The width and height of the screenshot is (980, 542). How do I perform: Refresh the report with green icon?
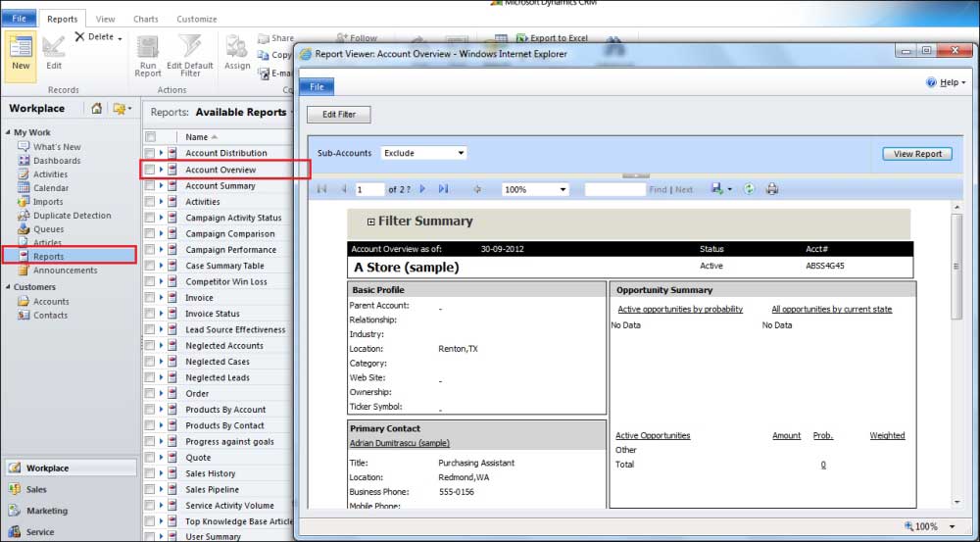(x=750, y=189)
